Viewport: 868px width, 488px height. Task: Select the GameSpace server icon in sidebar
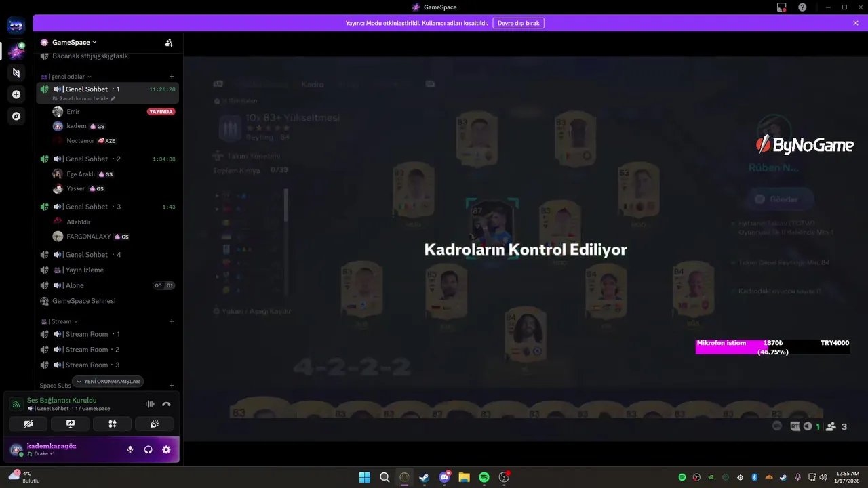coord(16,52)
